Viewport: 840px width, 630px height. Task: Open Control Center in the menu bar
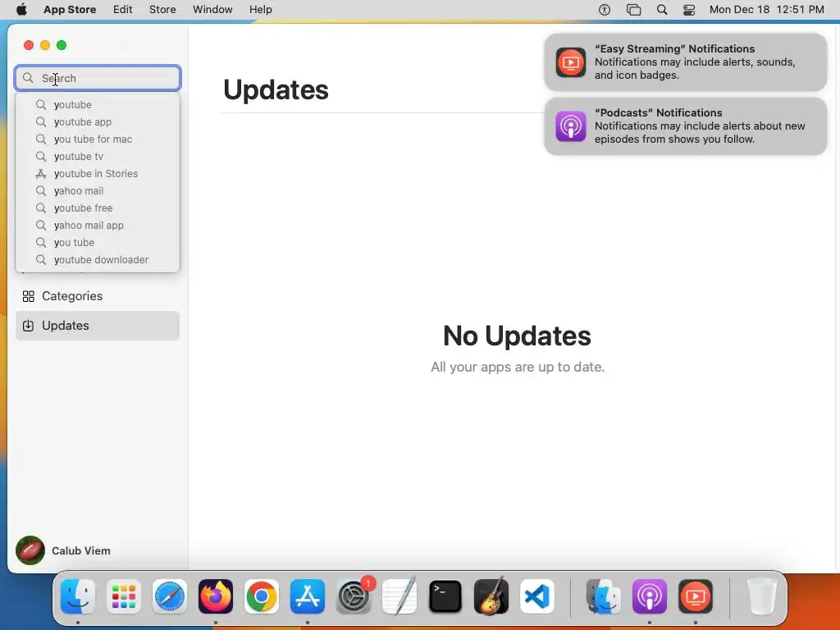[689, 10]
